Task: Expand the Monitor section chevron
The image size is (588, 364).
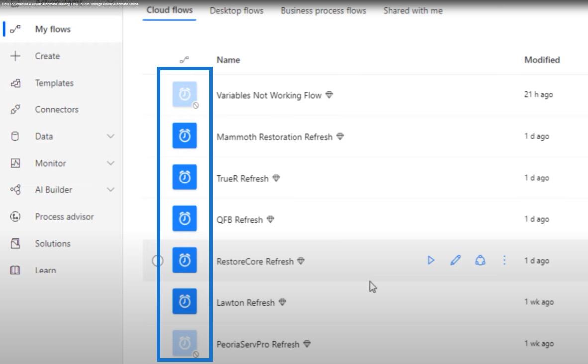Action: pyautogui.click(x=111, y=163)
